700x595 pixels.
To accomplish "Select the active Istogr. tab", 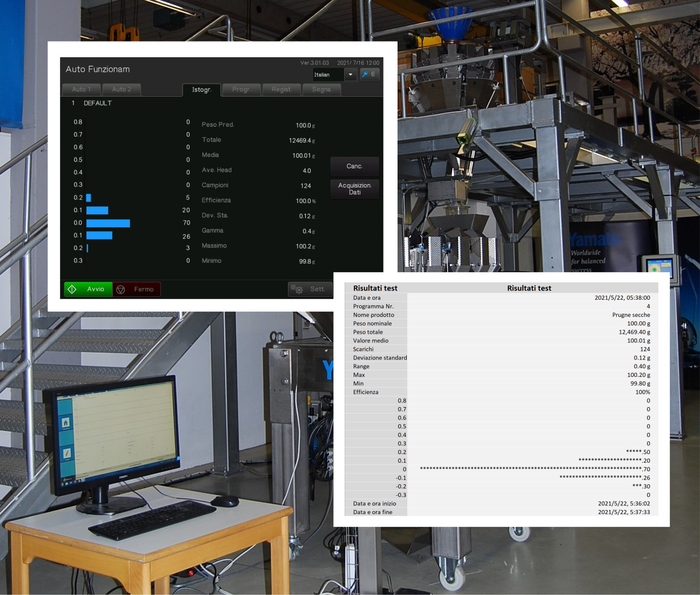I will pos(202,90).
